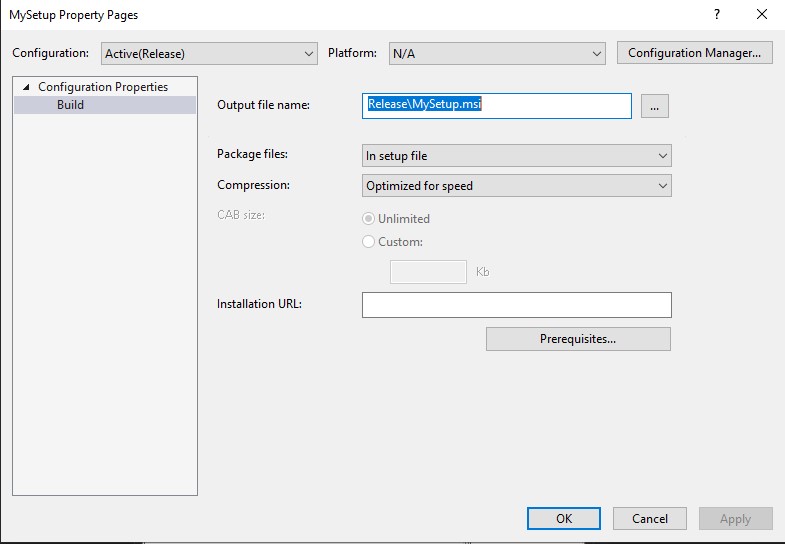Open Configuration Manager dialog
This screenshot has height=544, width=785.
(x=694, y=53)
